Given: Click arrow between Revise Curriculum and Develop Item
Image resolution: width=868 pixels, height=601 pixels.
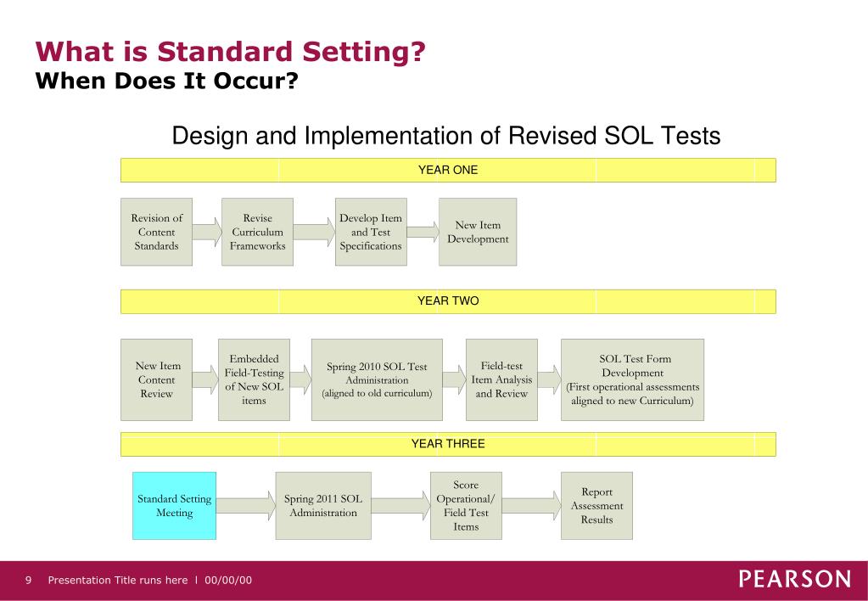Looking at the screenshot, I should click(x=314, y=232).
